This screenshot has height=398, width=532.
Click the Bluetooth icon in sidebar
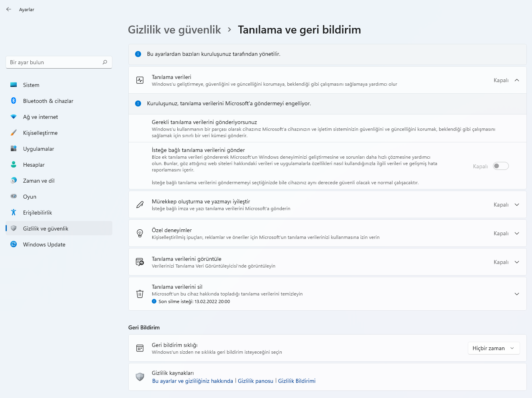coord(14,101)
